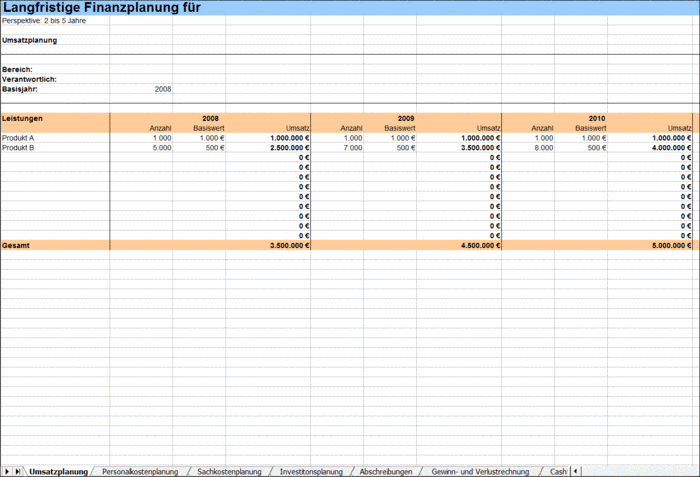Select Produkt B label cell

[x=55, y=148]
